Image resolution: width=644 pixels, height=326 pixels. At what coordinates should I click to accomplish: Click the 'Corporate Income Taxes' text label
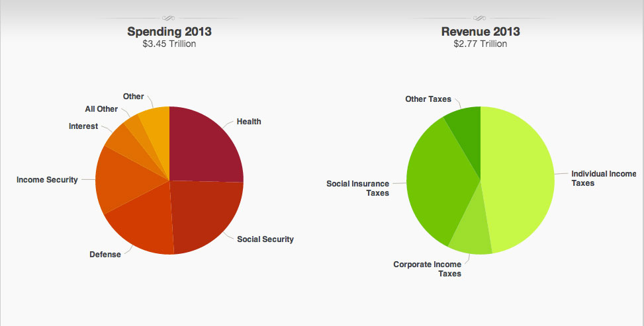tap(427, 269)
